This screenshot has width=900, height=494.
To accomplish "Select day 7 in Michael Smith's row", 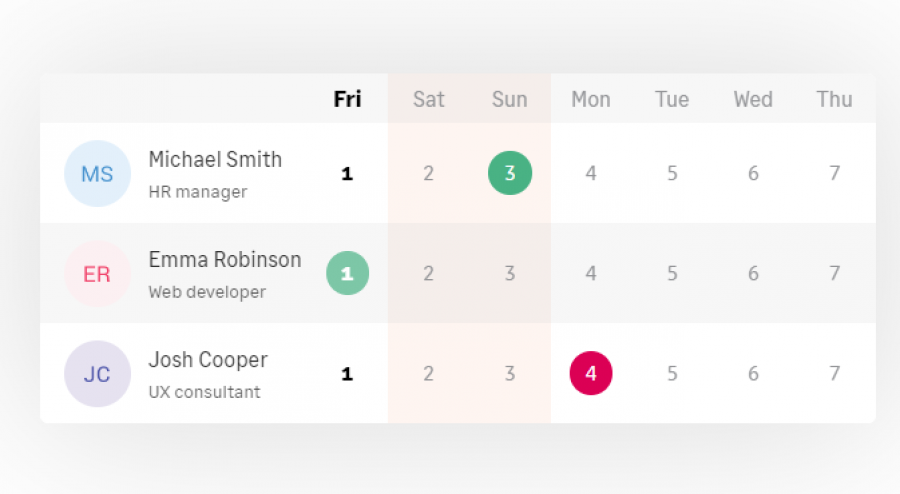I will [835, 173].
